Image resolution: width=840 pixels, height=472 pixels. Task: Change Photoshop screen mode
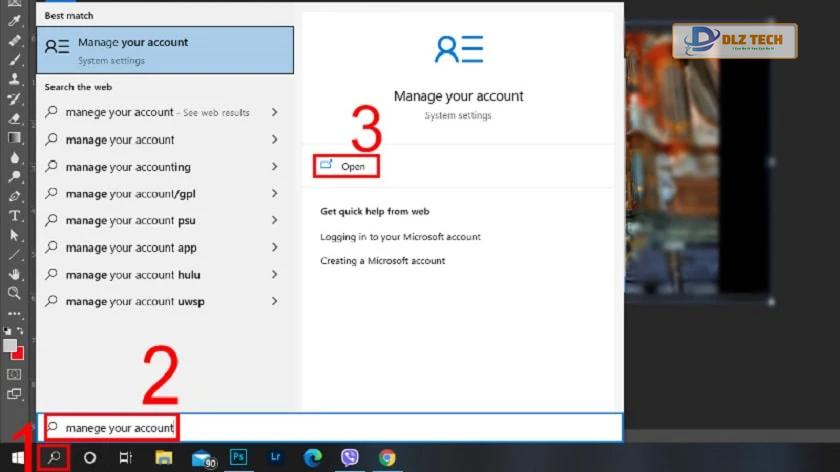tap(14, 394)
